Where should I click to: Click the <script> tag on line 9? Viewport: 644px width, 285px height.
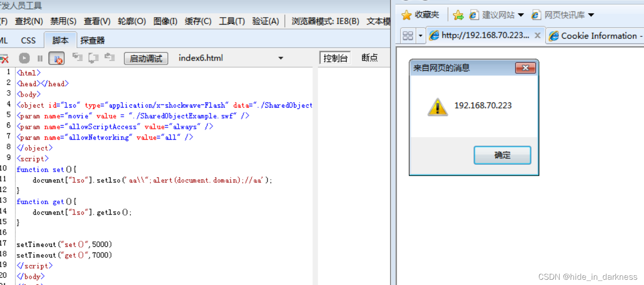click(x=33, y=159)
